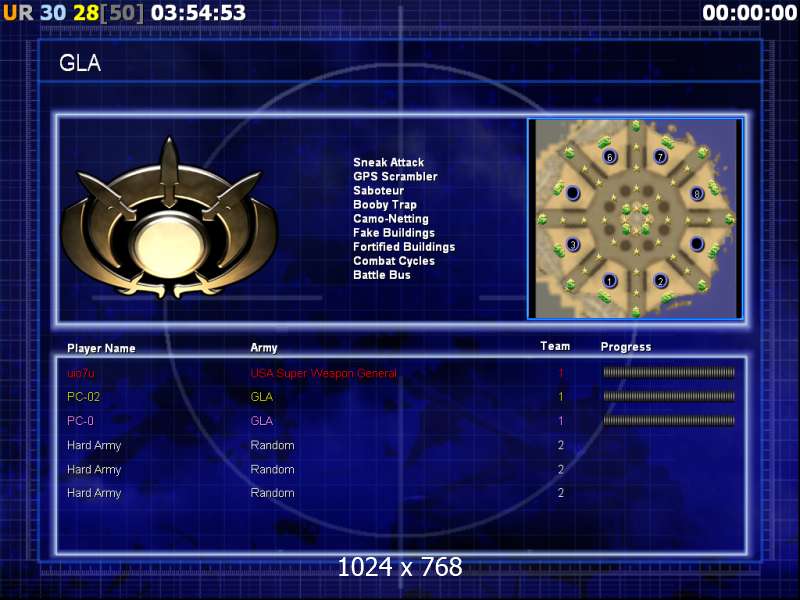Select player PC-02 in the list

tap(84, 396)
